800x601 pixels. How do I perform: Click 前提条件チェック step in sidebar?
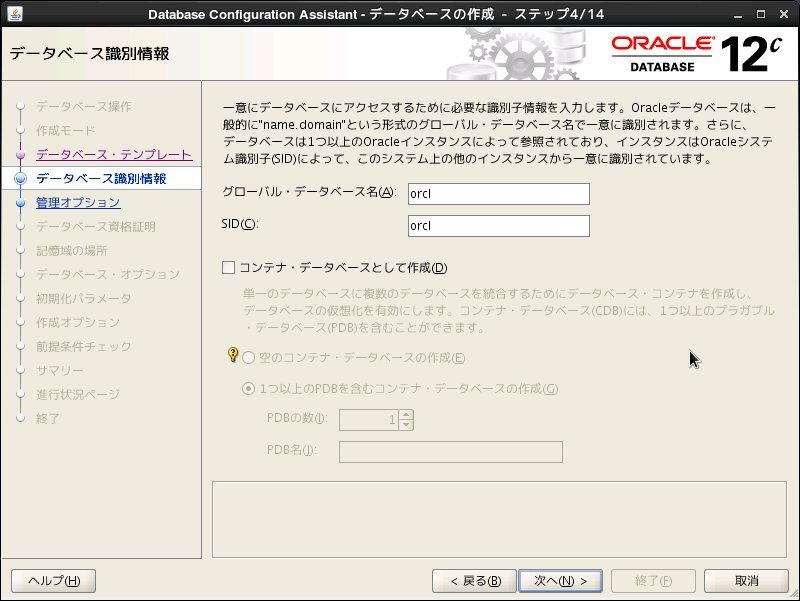coord(84,346)
